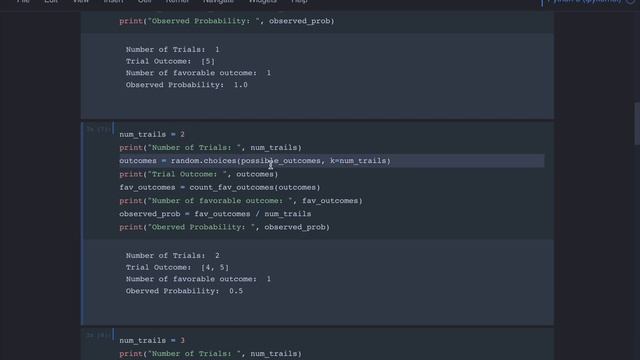This screenshot has height=360, width=640.
Task: Place cursor in highlighted random.choices code line
Action: 331,161
